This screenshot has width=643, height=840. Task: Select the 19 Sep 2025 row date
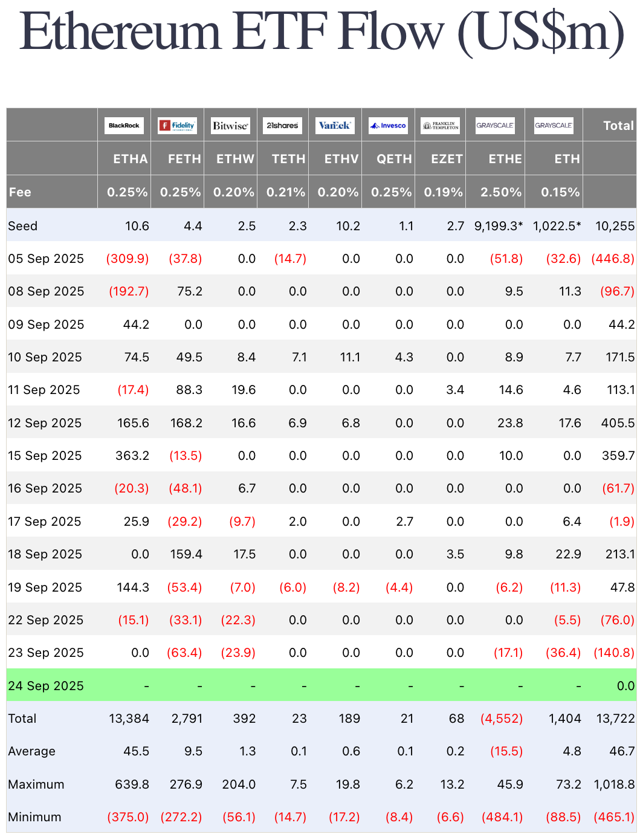click(x=45, y=587)
